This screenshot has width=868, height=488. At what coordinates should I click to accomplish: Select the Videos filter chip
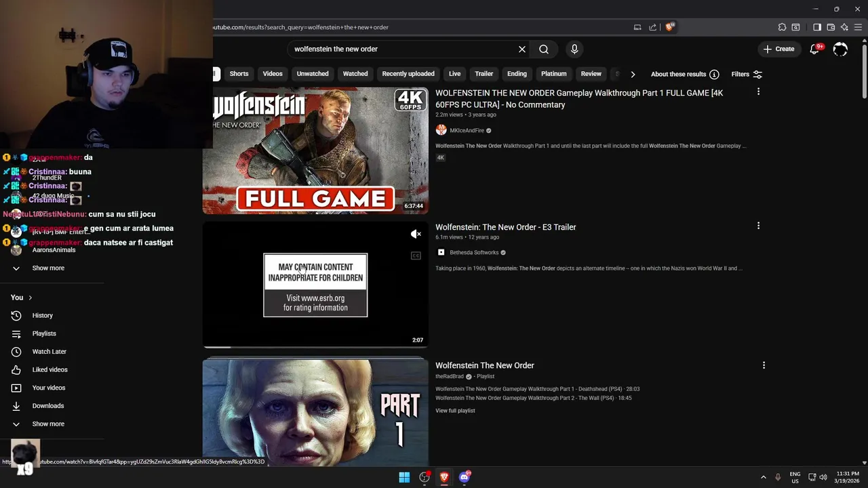coord(273,74)
